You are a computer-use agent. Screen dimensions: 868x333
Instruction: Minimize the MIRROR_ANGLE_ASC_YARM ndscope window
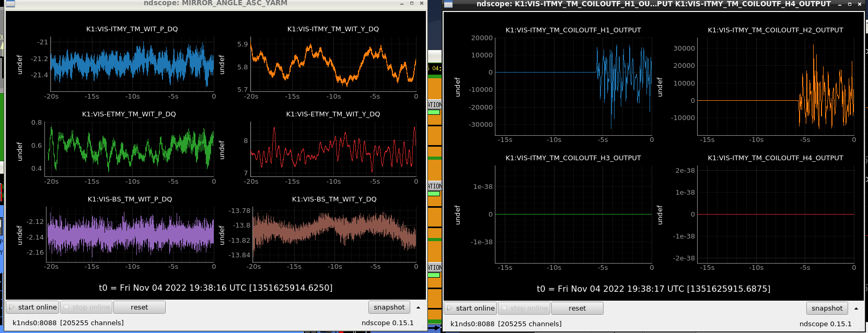(x=402, y=4)
